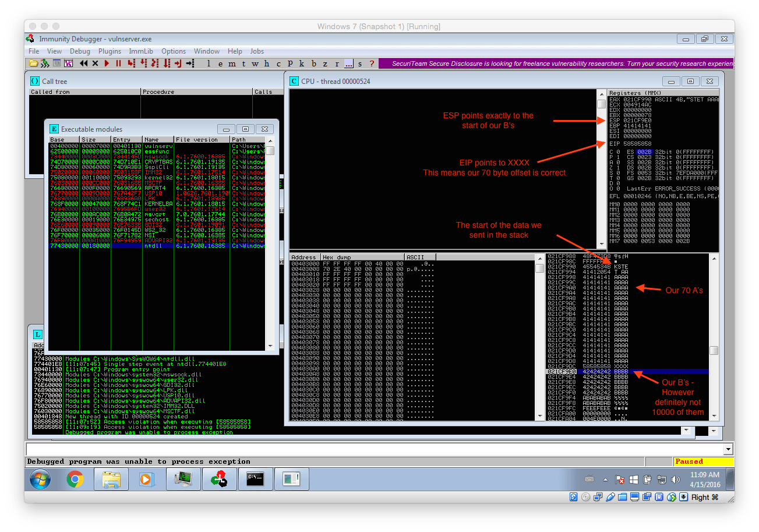This screenshot has height=532, width=759.
Task: Click the volume speaker tray icon
Action: point(676,480)
